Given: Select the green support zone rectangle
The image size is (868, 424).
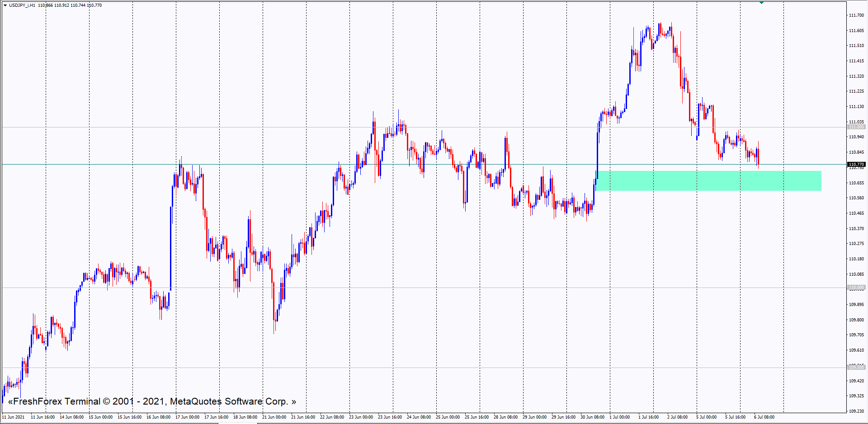Looking at the screenshot, I should click(x=708, y=181).
